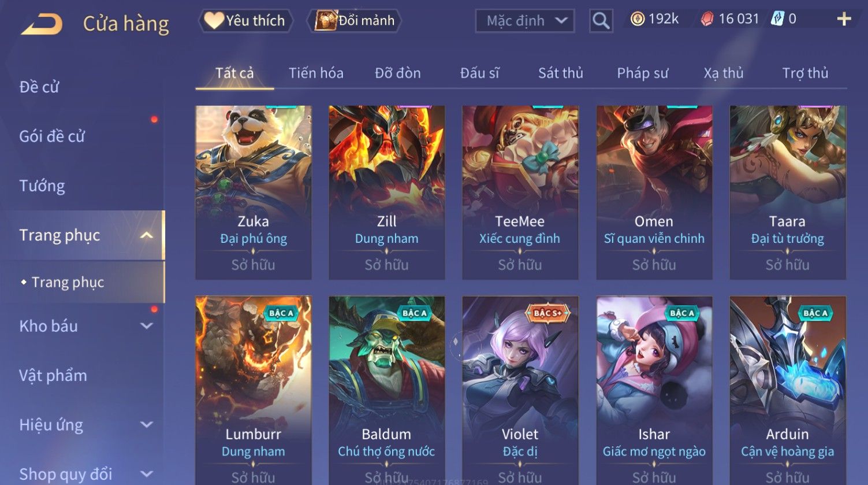The image size is (868, 485).
Task: Switch to the Sát thủ tab
Action: pyautogui.click(x=560, y=73)
